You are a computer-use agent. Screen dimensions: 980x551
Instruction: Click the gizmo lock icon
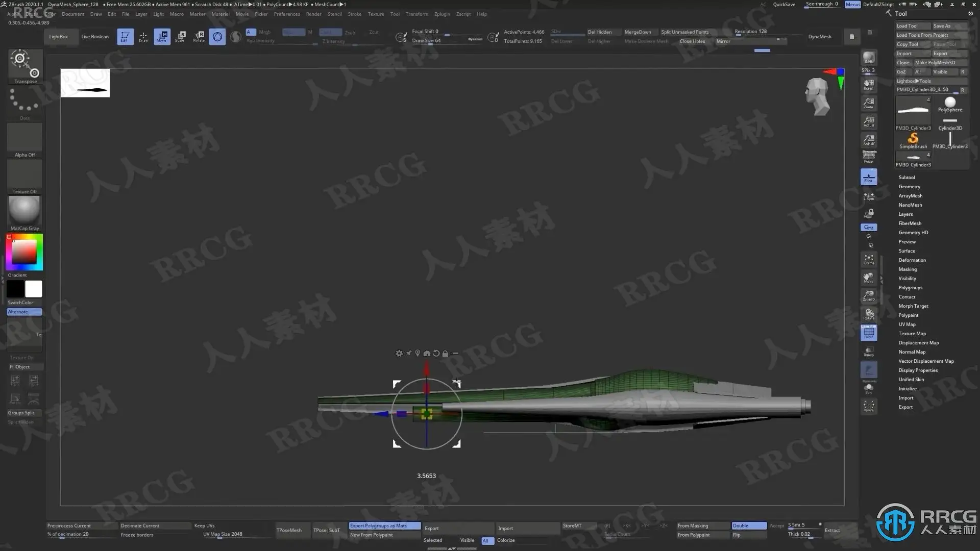coord(445,353)
